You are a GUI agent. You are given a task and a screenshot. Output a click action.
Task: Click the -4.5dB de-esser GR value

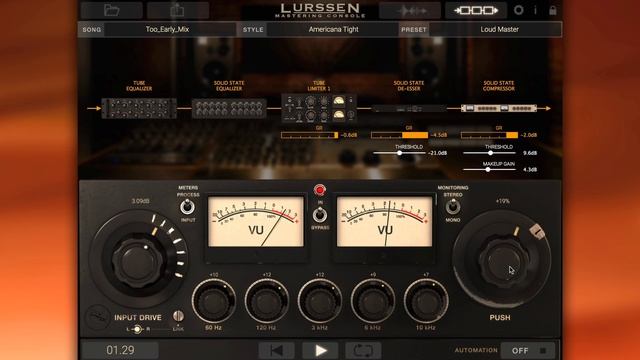(x=439, y=135)
